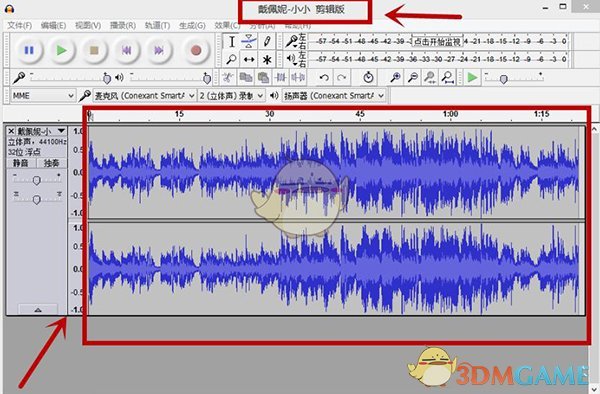Click the Stop button
The image size is (600, 394).
(x=94, y=50)
